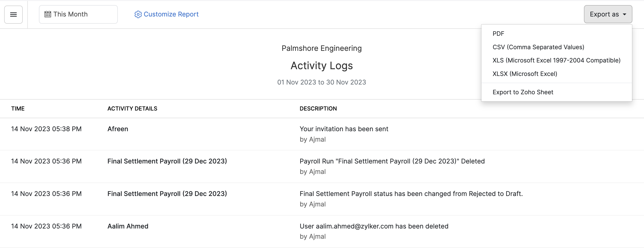Select XLSX (Microsoft Excel) export option

pyautogui.click(x=525, y=74)
